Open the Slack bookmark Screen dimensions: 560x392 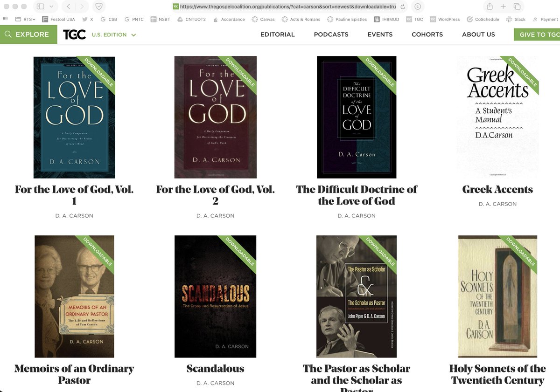coord(516,19)
